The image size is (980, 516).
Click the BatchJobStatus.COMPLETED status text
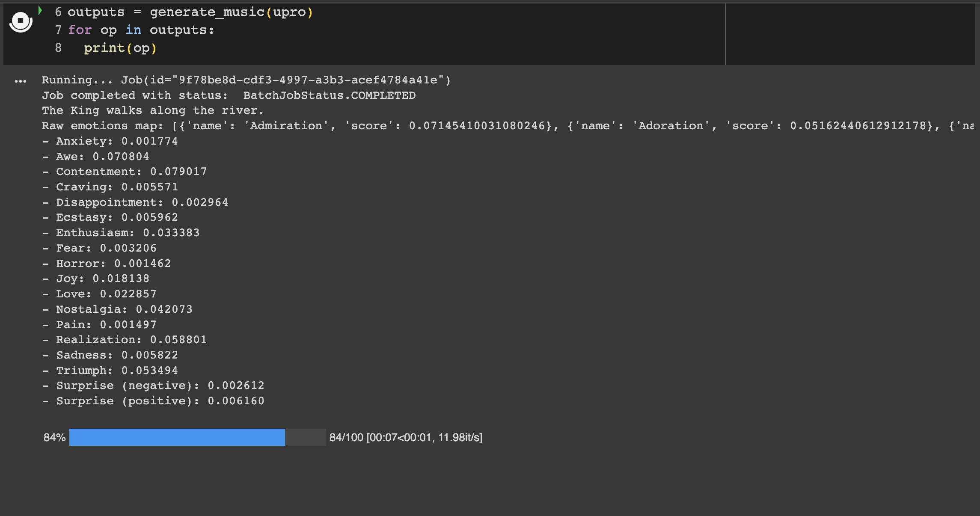(329, 95)
